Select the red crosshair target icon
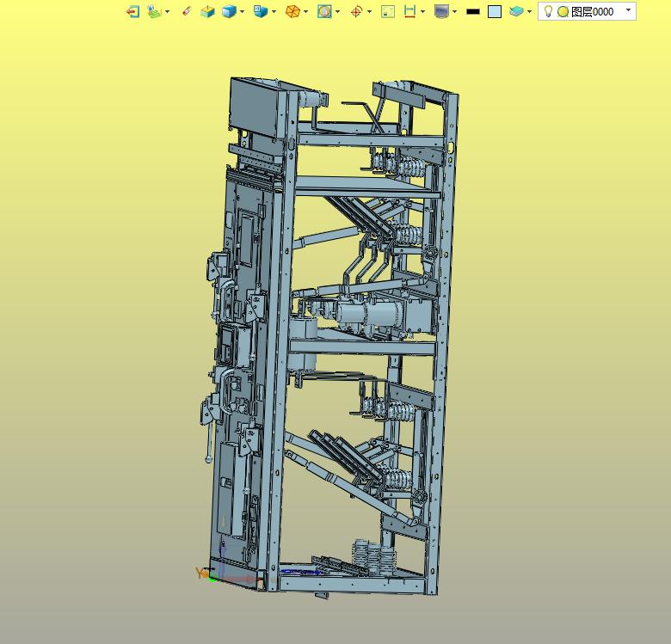 (x=356, y=11)
